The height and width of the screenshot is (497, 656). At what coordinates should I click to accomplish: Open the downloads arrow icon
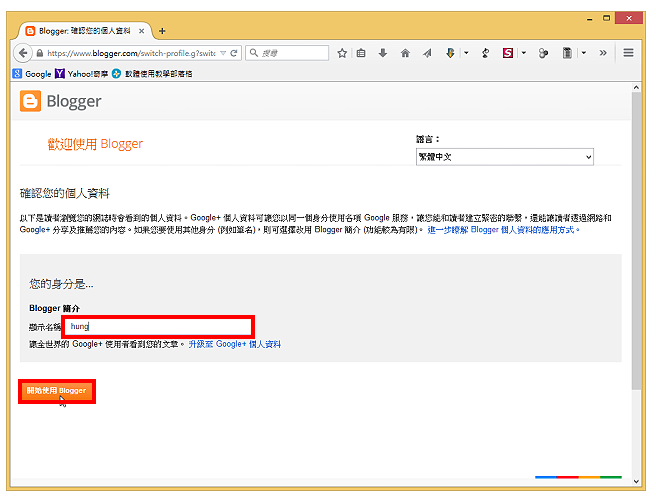382,53
